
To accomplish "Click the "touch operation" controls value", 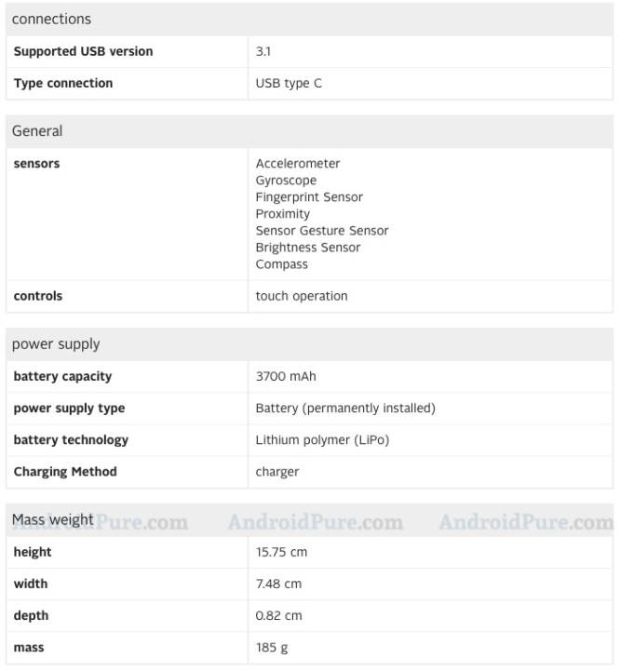I will (302, 296).
